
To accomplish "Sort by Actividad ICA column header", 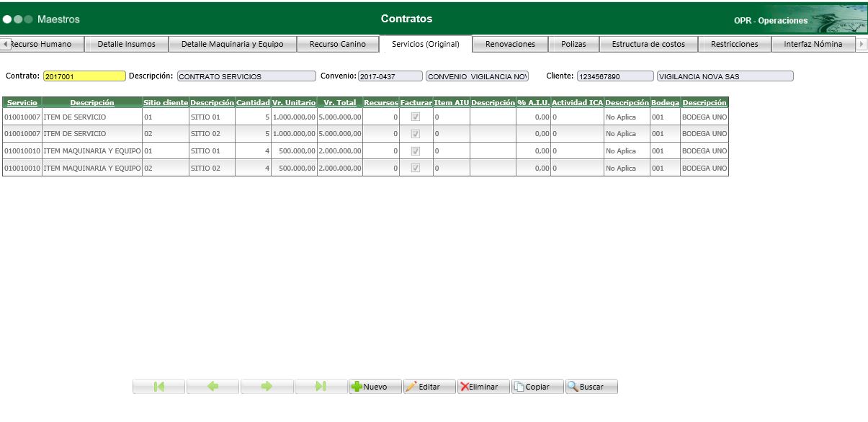I will click(577, 103).
